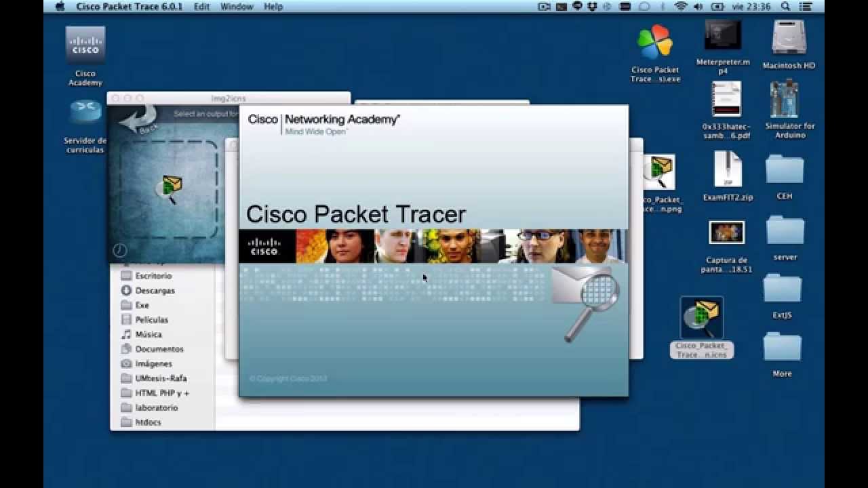
Task: Click the Back arrow in Img2icns window
Action: (x=138, y=121)
